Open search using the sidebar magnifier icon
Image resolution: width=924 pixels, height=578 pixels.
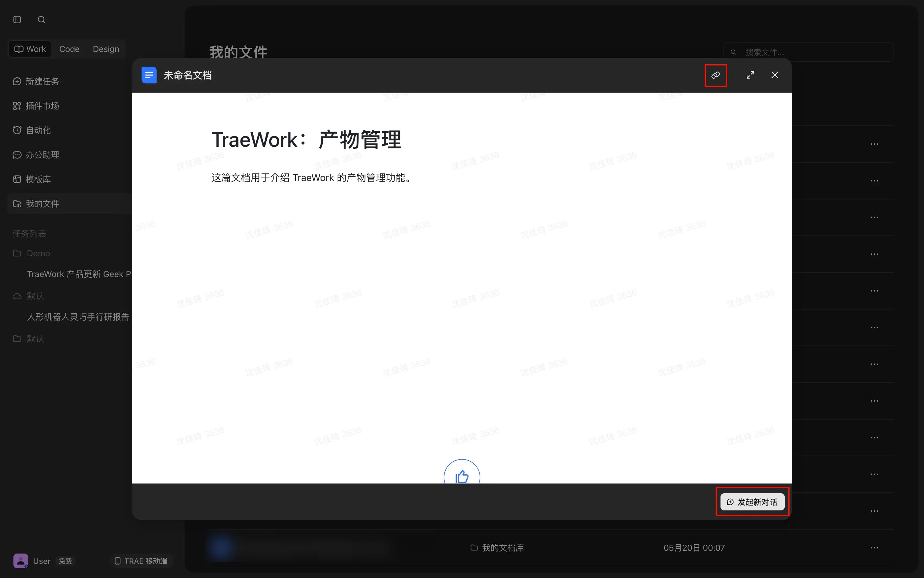point(42,20)
